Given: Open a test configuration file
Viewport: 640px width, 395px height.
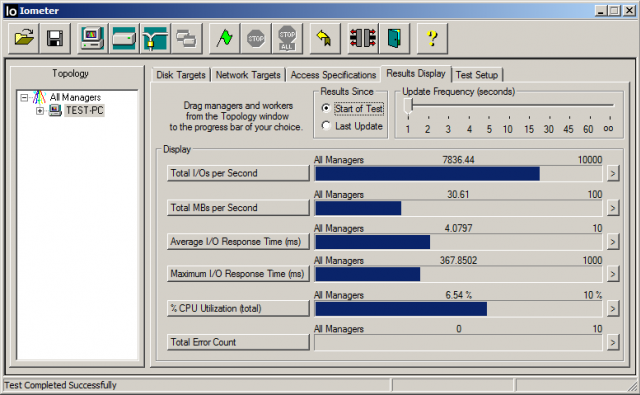Looking at the screenshot, I should 24,38.
